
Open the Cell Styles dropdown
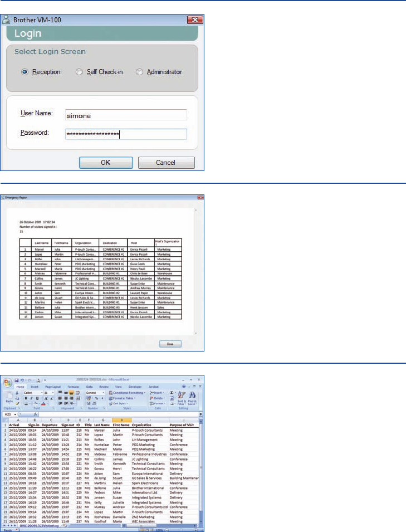click(x=119, y=403)
